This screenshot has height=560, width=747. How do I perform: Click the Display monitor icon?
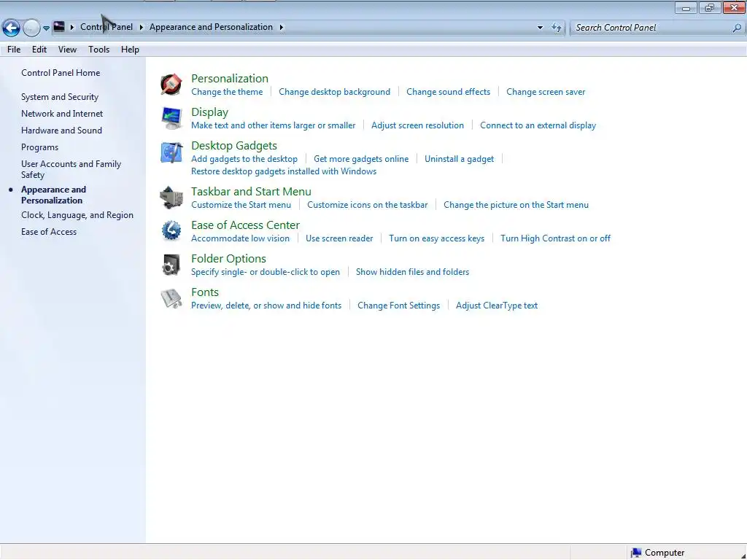[x=171, y=117]
